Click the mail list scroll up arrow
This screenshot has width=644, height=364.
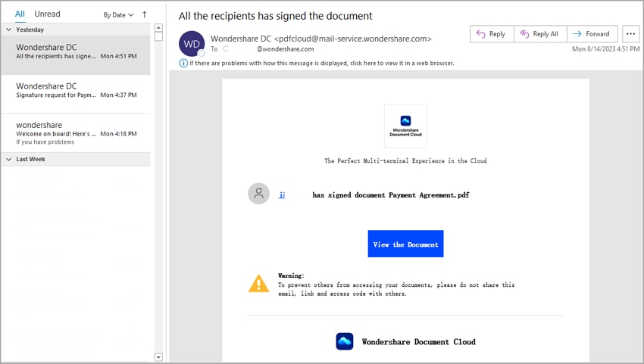pyautogui.click(x=158, y=27)
